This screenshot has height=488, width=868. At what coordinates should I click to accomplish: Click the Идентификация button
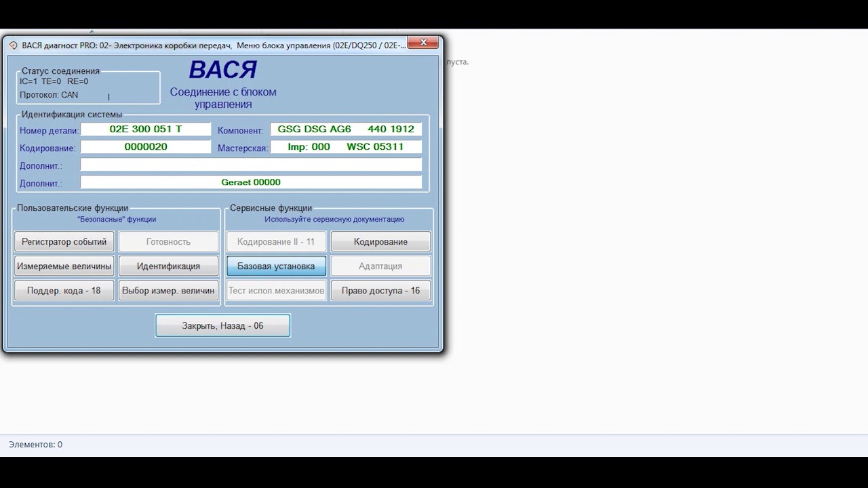tap(169, 266)
